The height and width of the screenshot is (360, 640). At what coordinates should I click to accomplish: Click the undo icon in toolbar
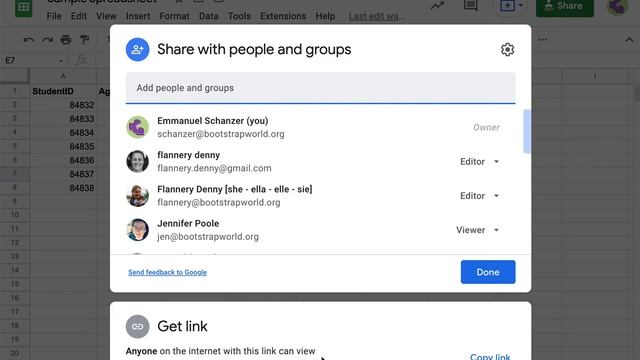click(x=29, y=40)
